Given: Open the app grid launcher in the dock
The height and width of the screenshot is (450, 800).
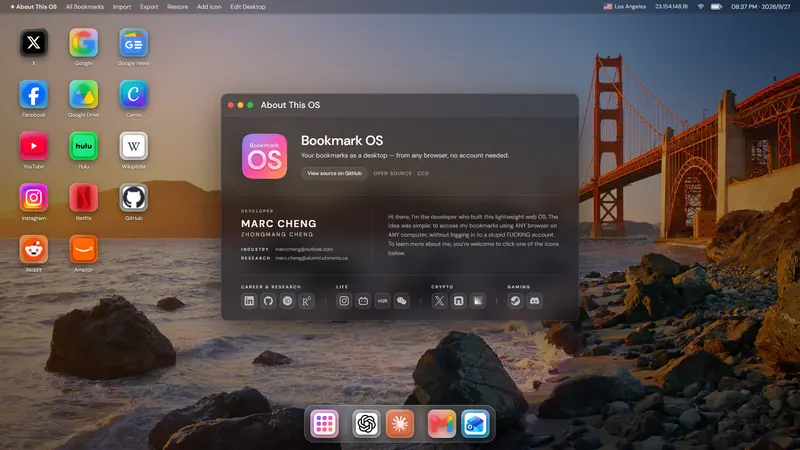Looking at the screenshot, I should [x=324, y=423].
